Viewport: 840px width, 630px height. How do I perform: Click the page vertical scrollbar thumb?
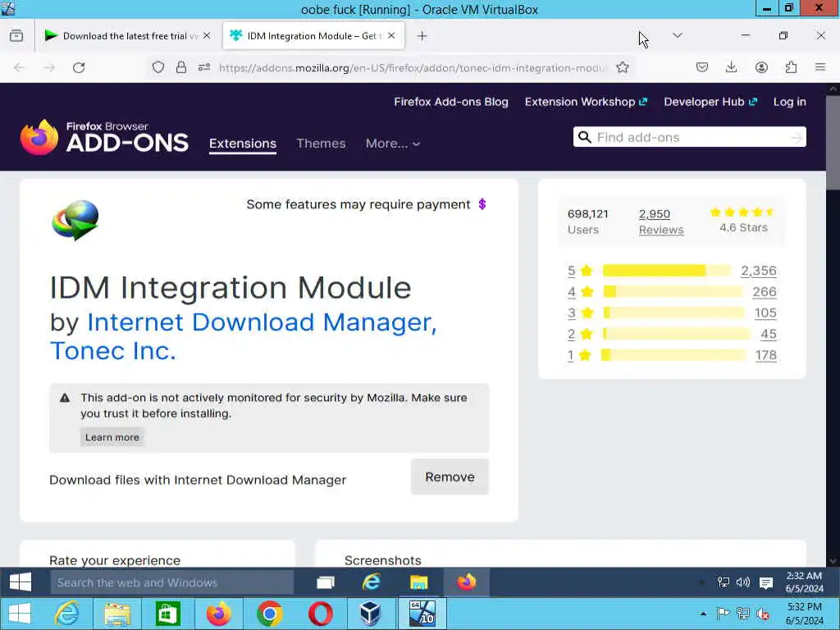click(x=833, y=143)
